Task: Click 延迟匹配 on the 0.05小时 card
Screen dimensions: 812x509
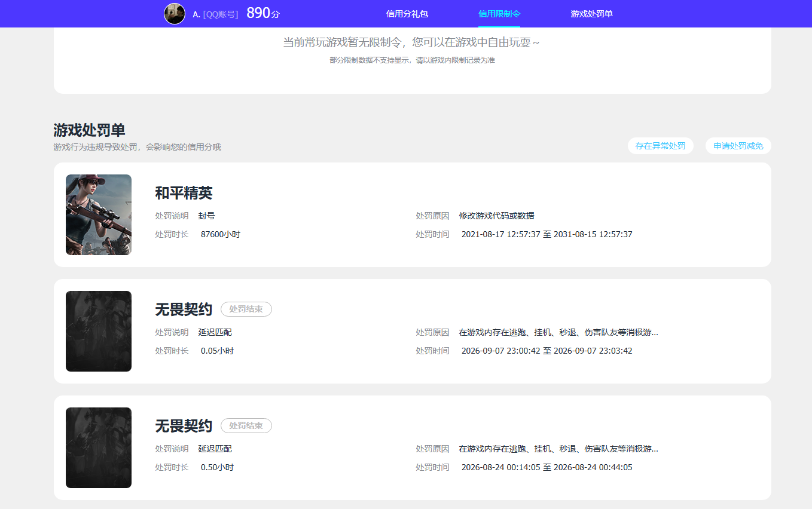Action: click(x=215, y=332)
